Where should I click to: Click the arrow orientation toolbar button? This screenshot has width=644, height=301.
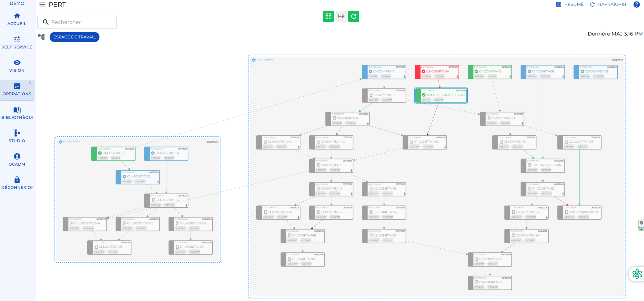pyautogui.click(x=341, y=16)
